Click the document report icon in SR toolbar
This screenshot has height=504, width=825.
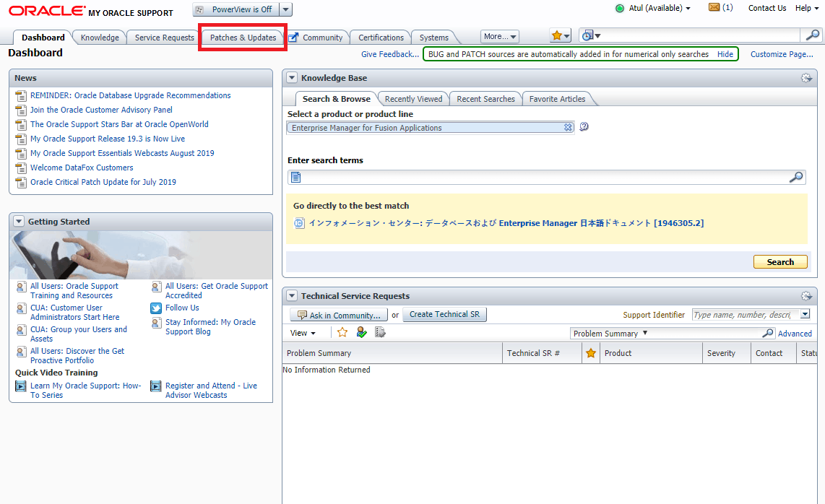(x=380, y=332)
